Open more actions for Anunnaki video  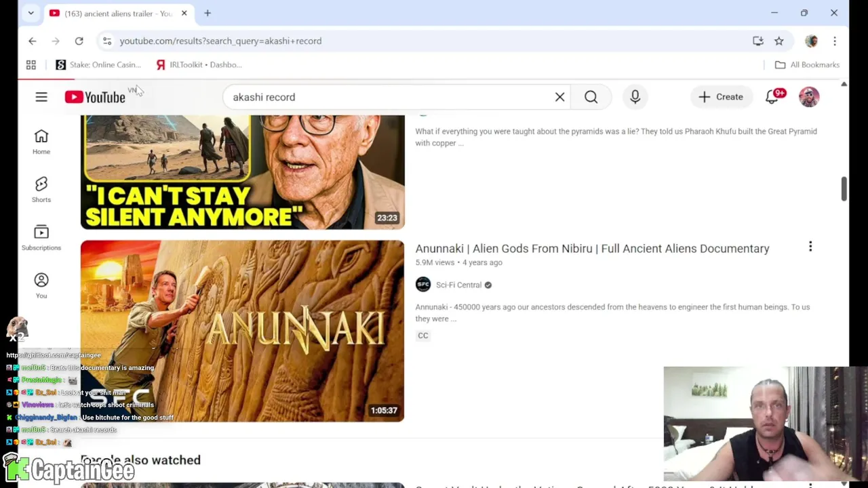click(x=810, y=247)
